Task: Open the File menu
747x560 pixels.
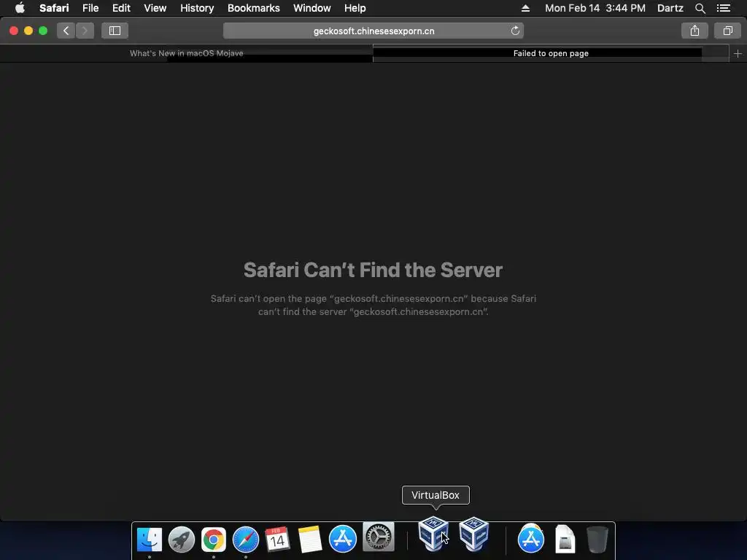Action: click(90, 8)
